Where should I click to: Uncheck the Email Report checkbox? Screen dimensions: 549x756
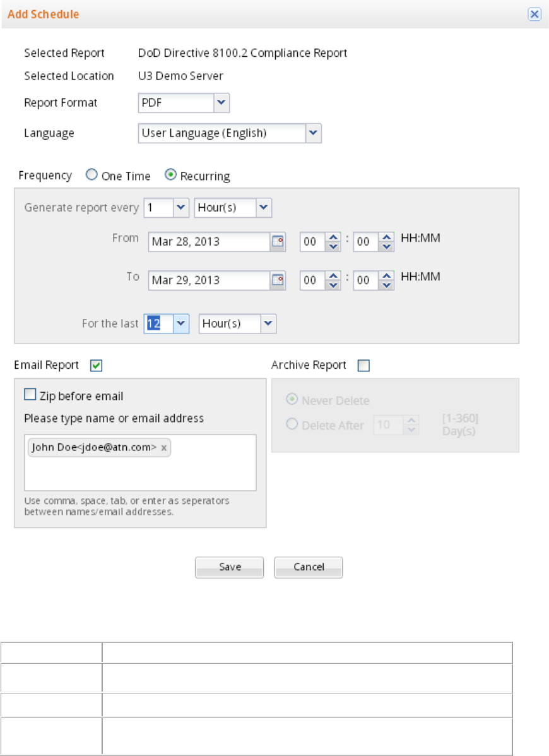[96, 365]
